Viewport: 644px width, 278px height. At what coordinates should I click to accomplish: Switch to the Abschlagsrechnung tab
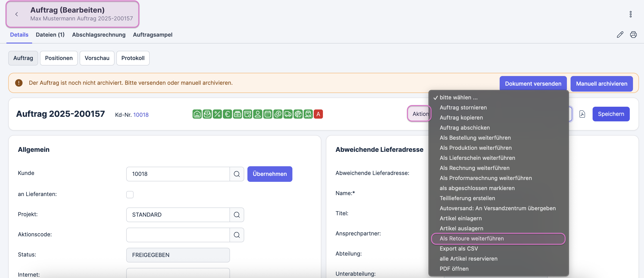(x=99, y=35)
